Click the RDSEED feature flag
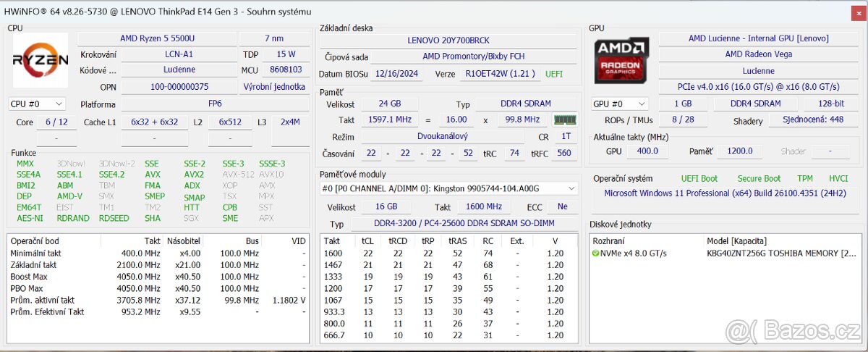This screenshot has width=868, height=352. [114, 218]
